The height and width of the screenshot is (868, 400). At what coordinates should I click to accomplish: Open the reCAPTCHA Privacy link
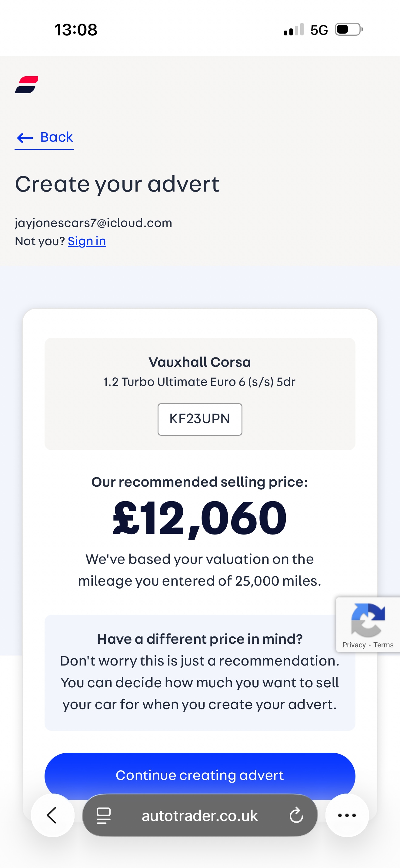[354, 645]
